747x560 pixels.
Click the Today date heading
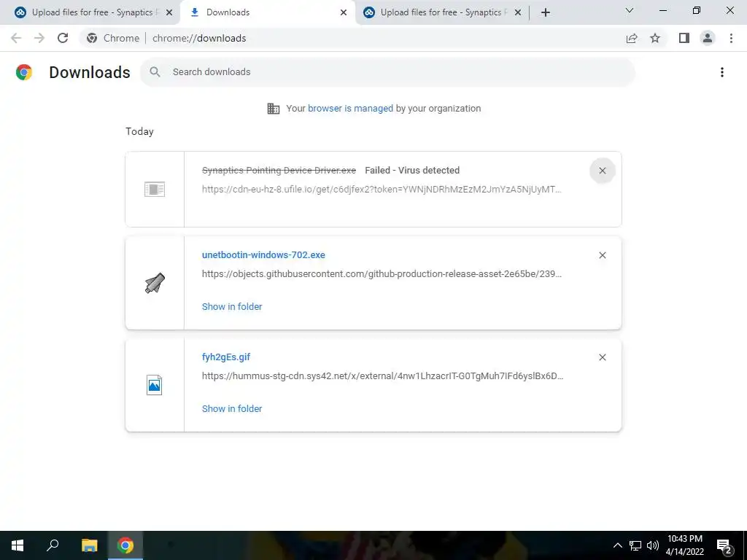[x=139, y=131]
